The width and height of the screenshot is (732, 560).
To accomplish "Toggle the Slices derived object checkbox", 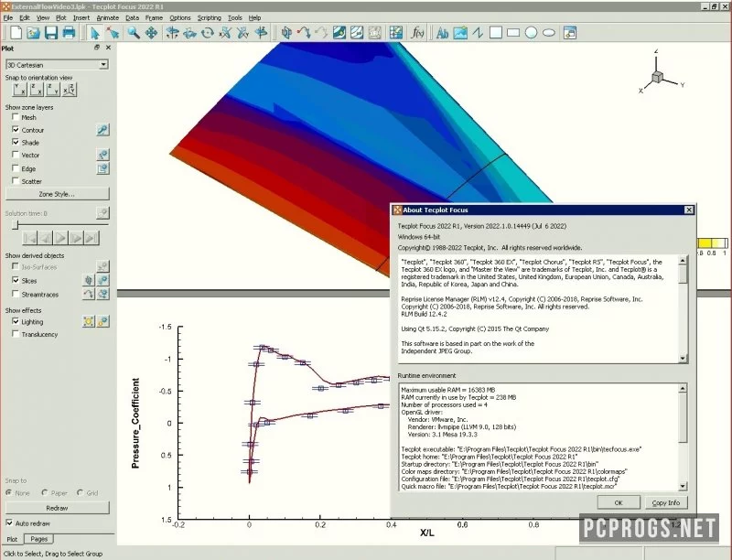I will [x=16, y=281].
